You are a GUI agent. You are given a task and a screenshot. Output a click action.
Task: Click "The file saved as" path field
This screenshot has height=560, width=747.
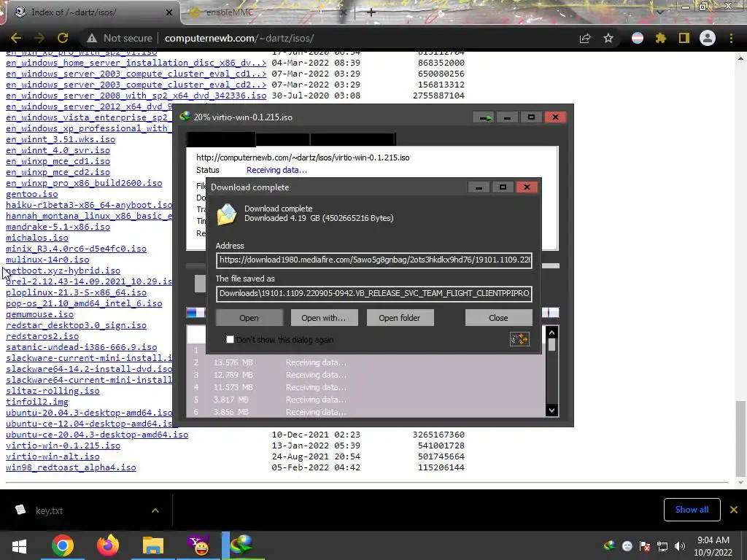[374, 293]
